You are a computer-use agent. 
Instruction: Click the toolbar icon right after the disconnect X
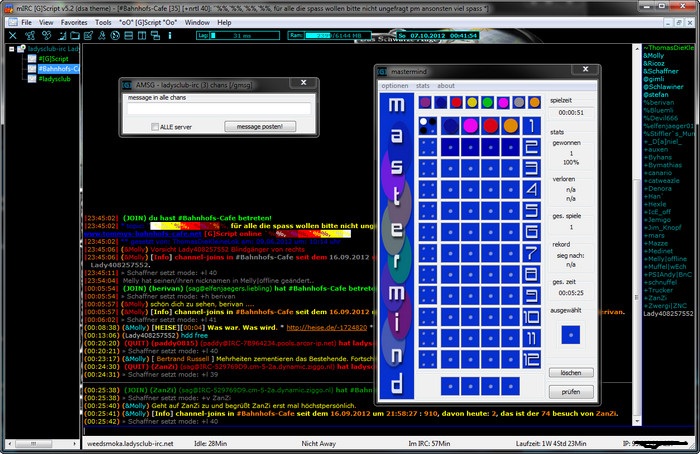30,35
